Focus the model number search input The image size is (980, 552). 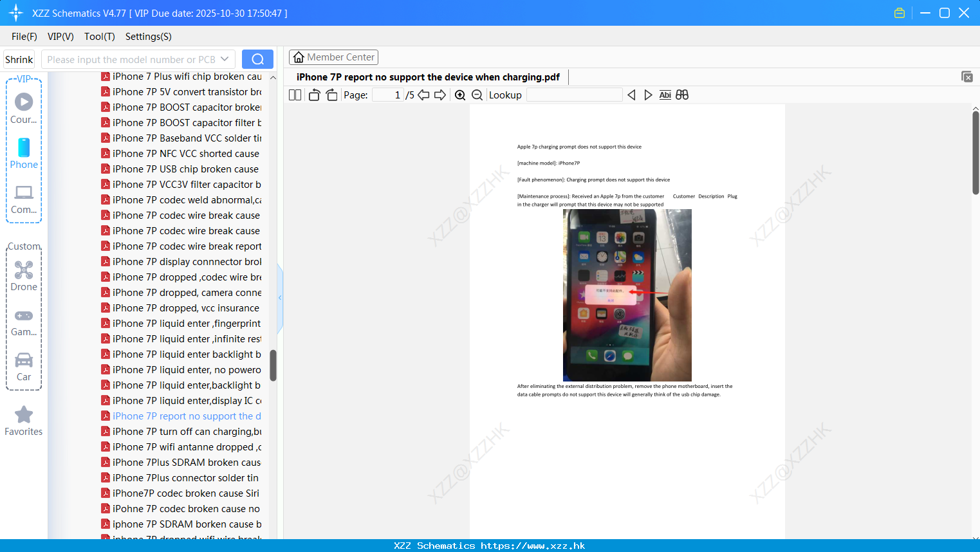(x=131, y=59)
